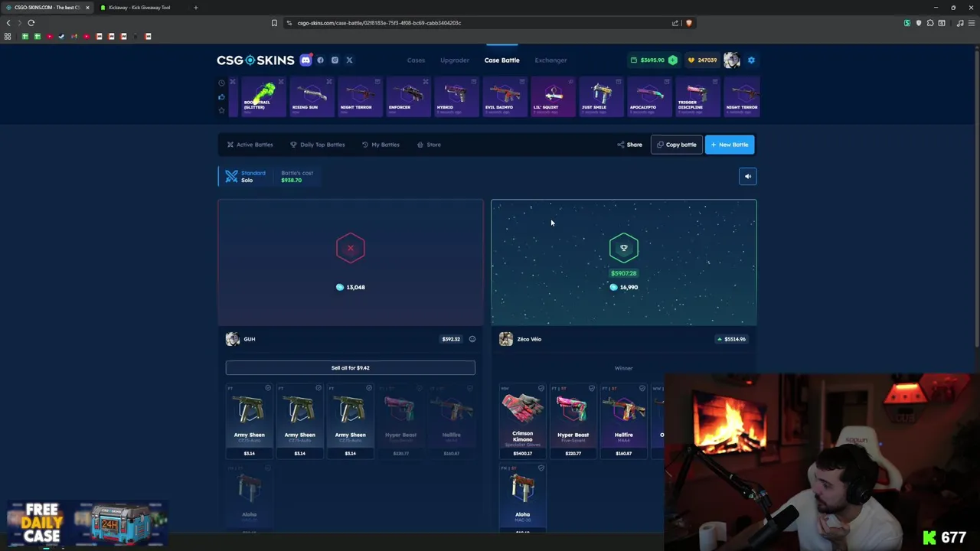
Task: Mute battle sound with speaker button
Action: click(748, 177)
